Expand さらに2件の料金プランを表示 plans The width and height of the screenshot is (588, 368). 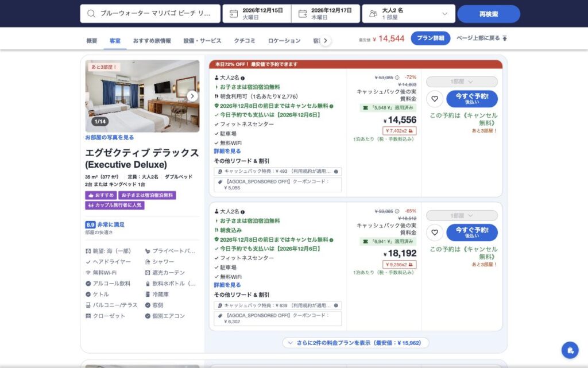tap(355, 343)
